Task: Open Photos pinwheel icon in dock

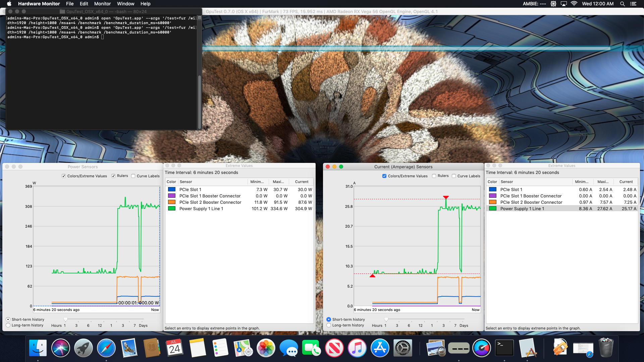Action: pos(266,348)
